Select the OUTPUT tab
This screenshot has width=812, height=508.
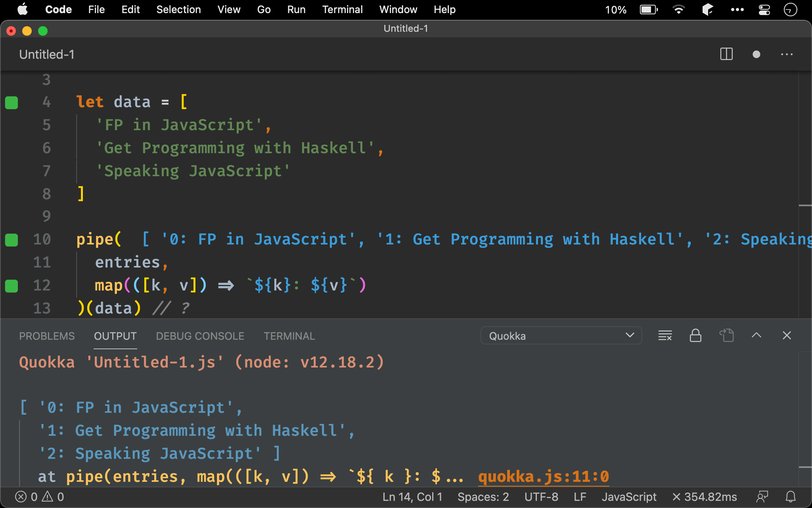tap(115, 335)
